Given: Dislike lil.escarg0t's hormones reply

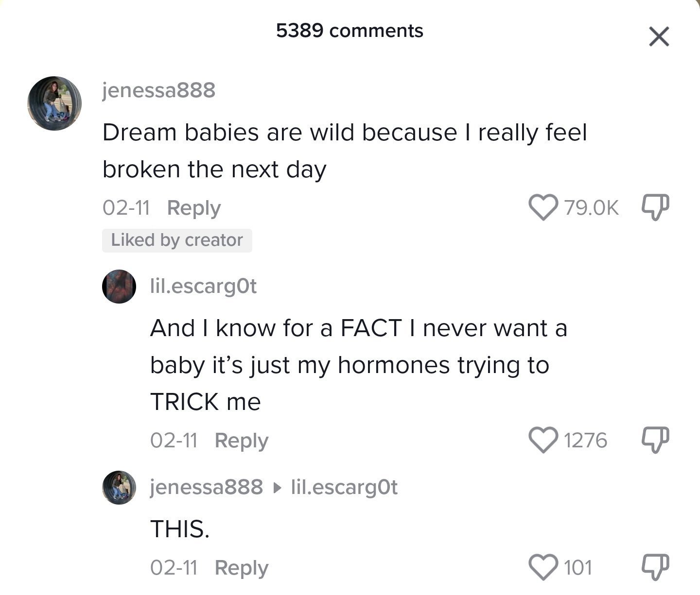Looking at the screenshot, I should (x=656, y=440).
